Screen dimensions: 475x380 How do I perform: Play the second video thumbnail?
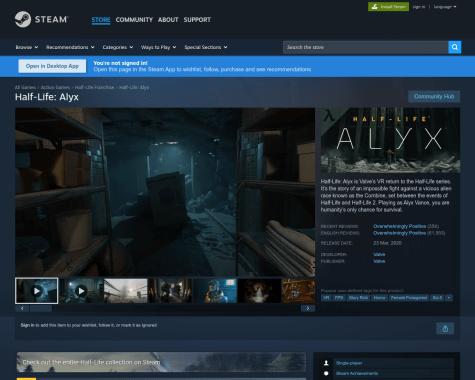point(81,291)
